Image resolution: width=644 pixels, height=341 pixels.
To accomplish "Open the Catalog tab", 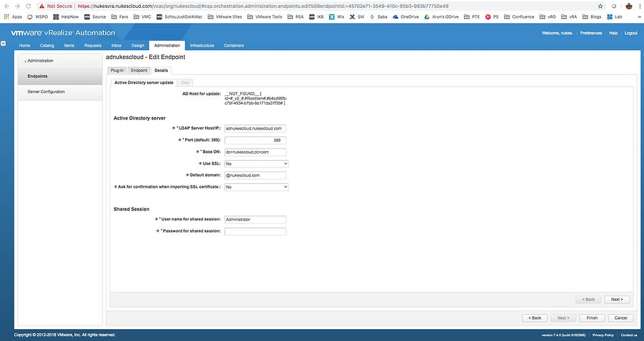I will (x=47, y=45).
